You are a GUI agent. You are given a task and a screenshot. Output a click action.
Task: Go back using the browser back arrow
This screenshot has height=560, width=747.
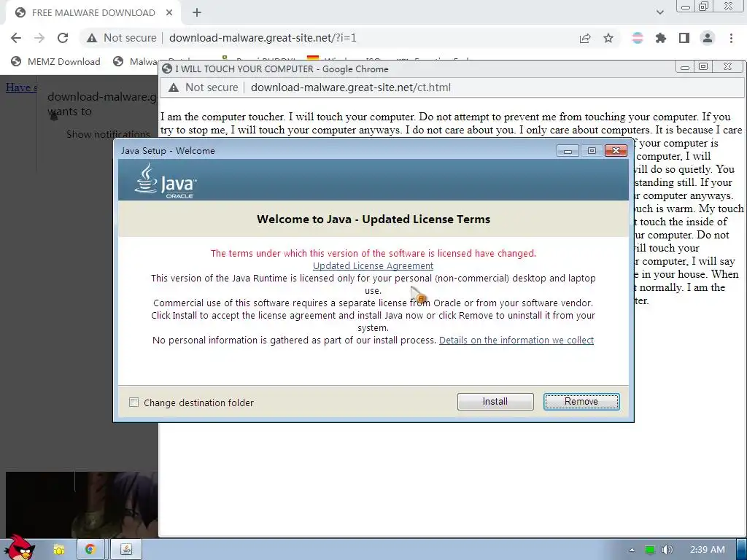point(16,38)
